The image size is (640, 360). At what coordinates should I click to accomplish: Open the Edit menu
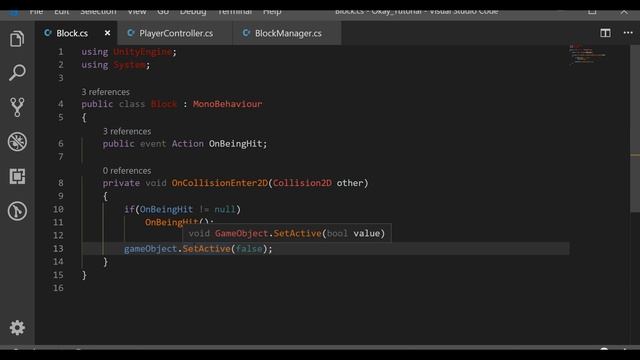[x=62, y=11]
